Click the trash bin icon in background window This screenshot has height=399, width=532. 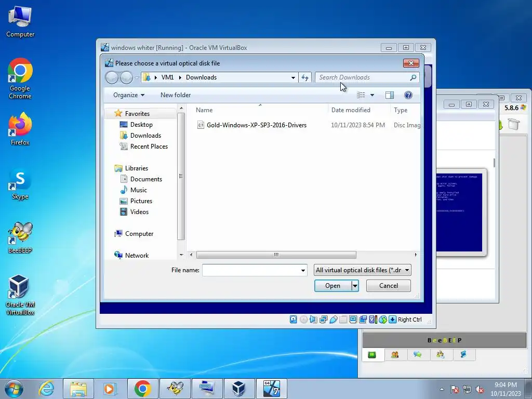[x=514, y=124]
